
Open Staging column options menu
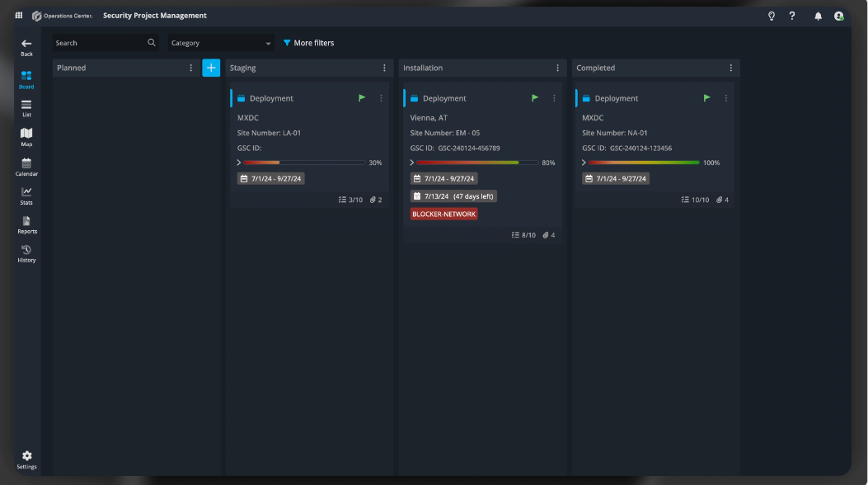(384, 68)
